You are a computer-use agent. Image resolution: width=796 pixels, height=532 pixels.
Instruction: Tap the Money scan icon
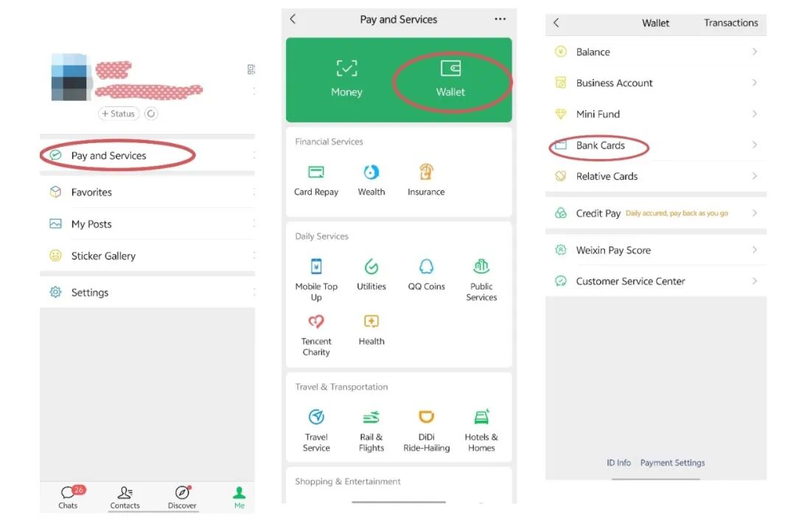(x=346, y=68)
